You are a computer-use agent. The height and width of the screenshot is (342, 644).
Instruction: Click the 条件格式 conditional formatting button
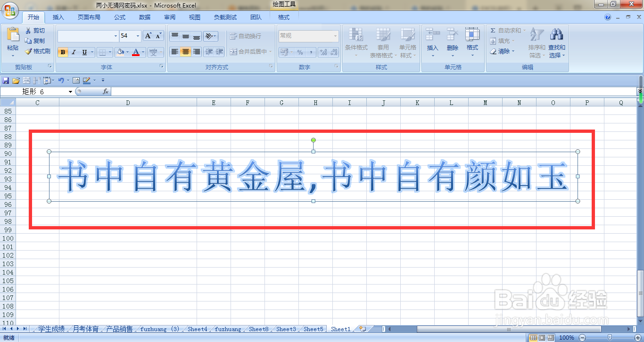point(356,42)
